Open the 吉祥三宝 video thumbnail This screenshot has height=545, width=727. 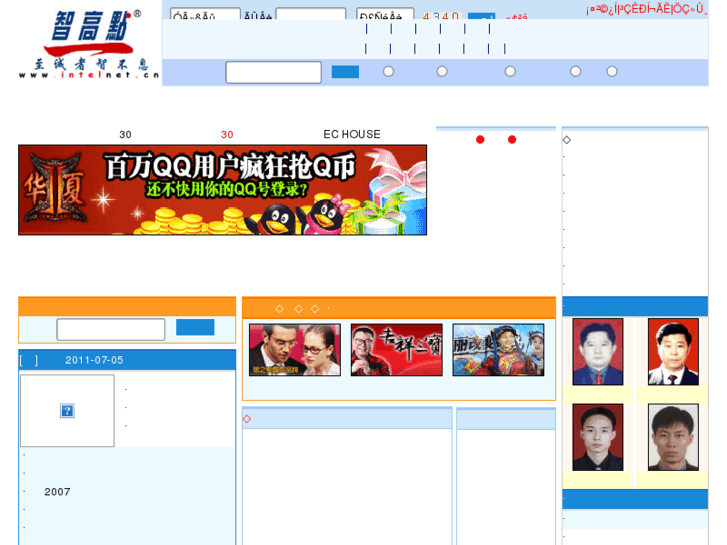click(396, 350)
